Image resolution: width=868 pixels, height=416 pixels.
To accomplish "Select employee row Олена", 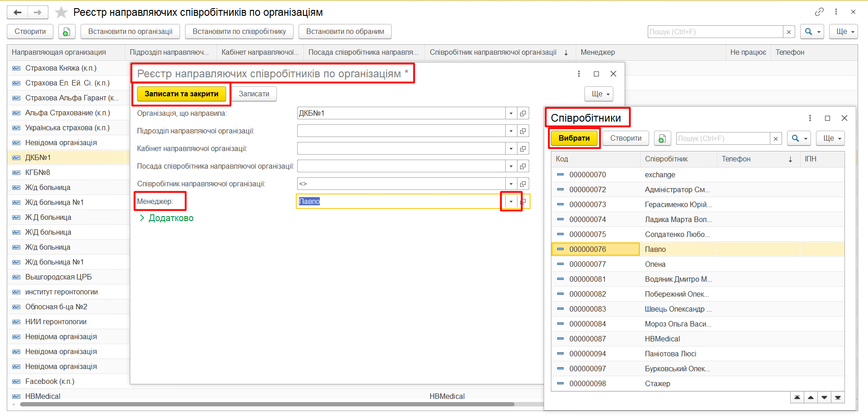I will coord(655,265).
